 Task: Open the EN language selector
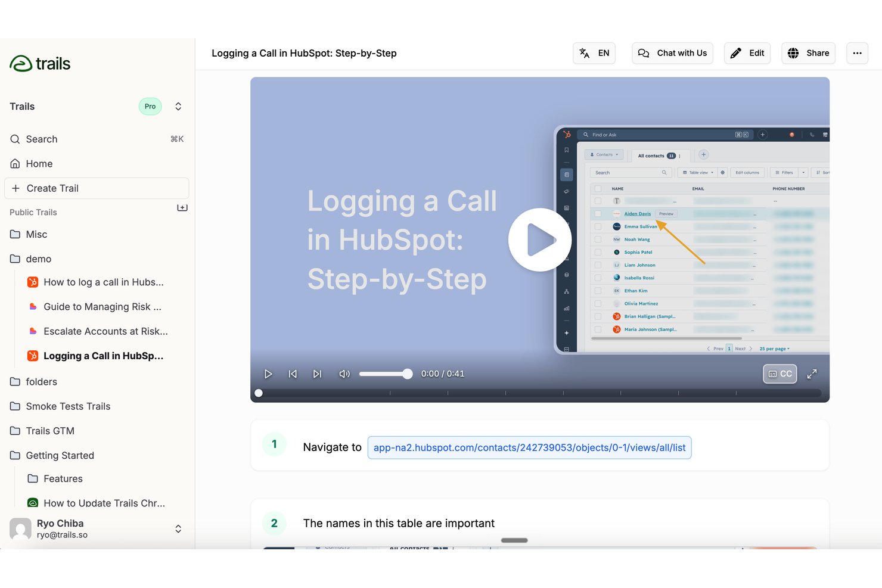[594, 53]
